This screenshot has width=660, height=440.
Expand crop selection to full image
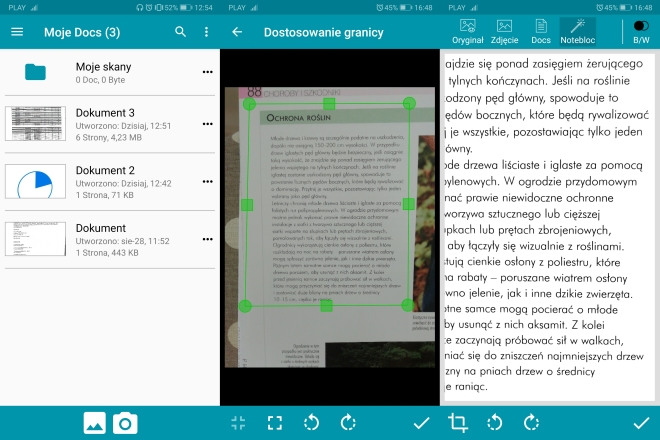point(273,423)
